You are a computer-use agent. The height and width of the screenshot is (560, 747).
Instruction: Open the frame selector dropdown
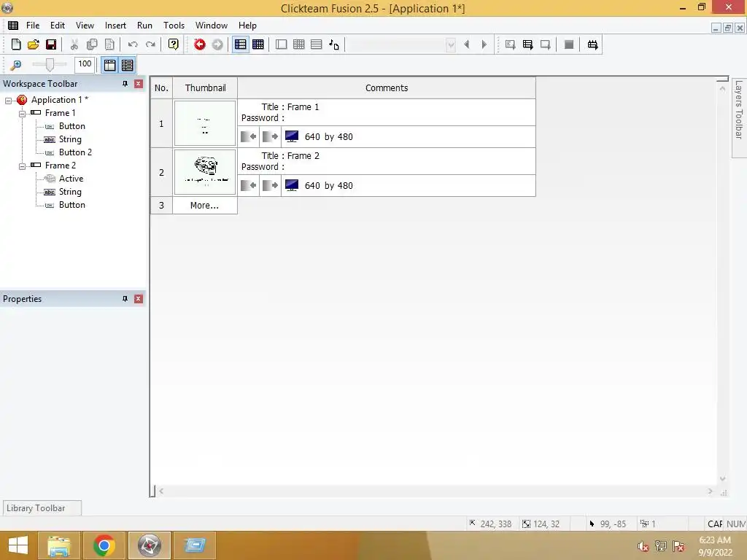point(450,45)
